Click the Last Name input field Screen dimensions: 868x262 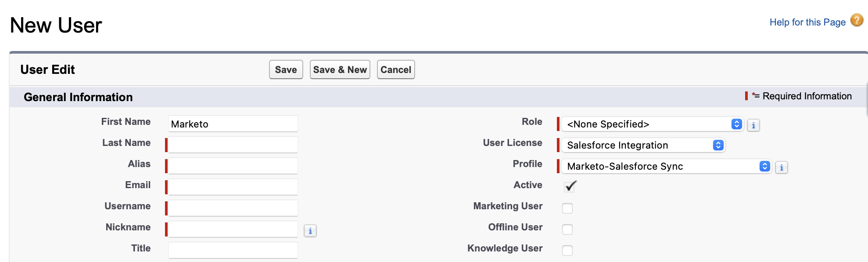[233, 145]
